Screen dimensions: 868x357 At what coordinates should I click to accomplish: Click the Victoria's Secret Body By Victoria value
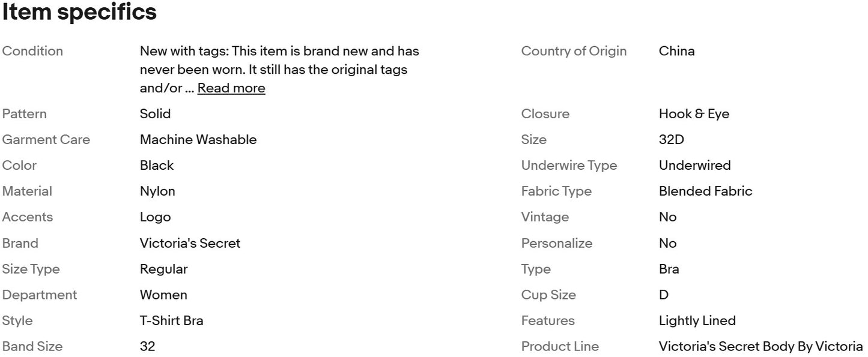pos(760,347)
